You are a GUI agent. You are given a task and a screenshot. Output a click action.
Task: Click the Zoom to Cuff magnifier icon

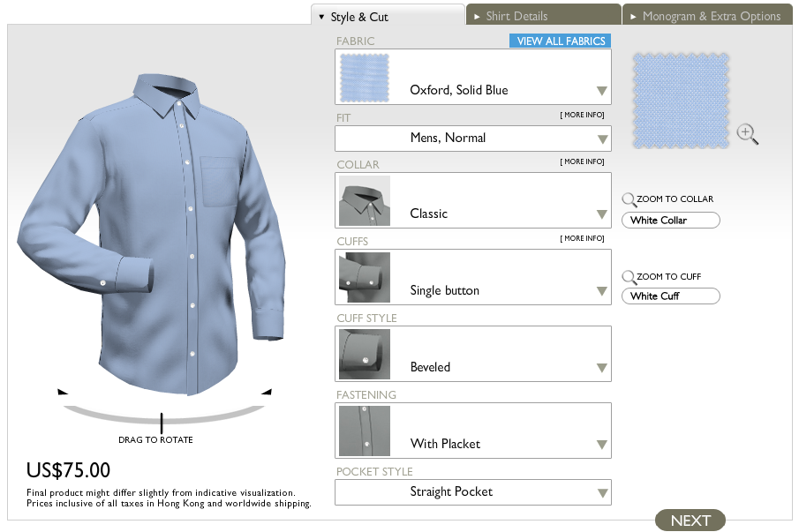[x=629, y=276]
